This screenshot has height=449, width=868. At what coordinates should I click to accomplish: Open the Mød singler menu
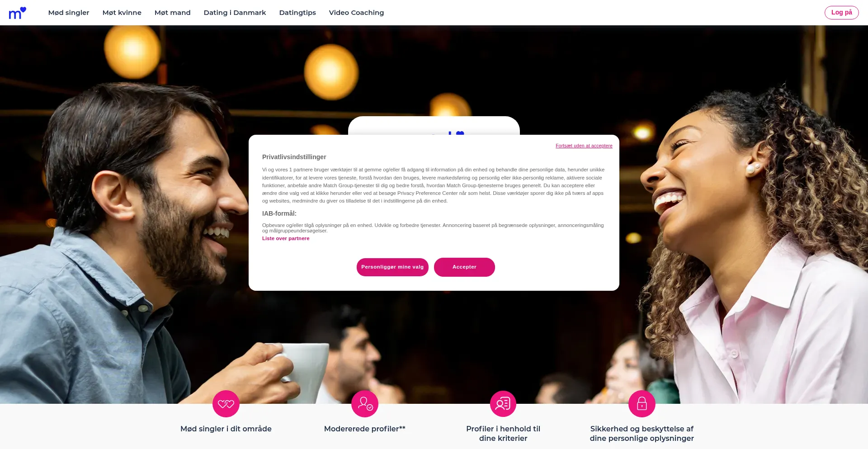[69, 13]
